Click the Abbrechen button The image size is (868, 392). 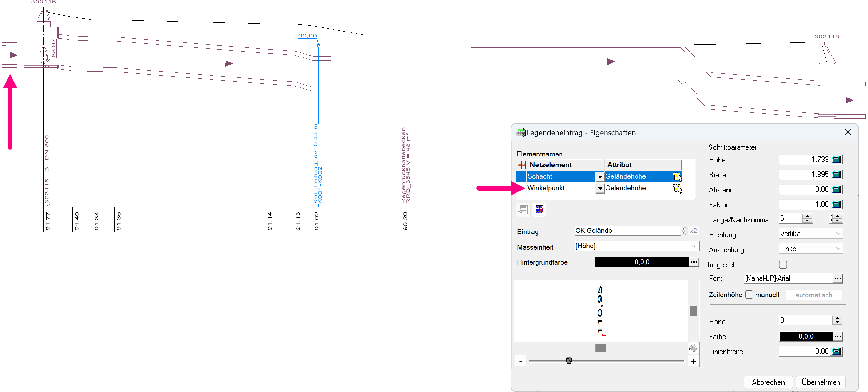[768, 382]
